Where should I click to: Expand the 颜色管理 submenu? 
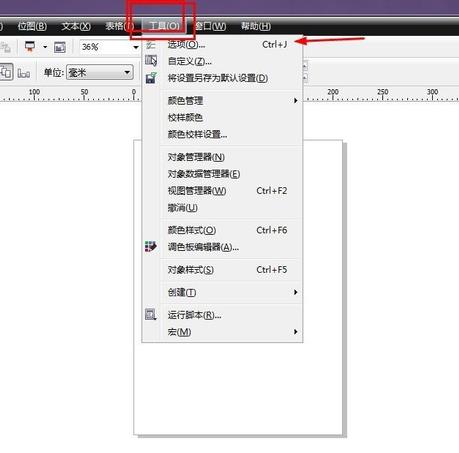[x=222, y=101]
